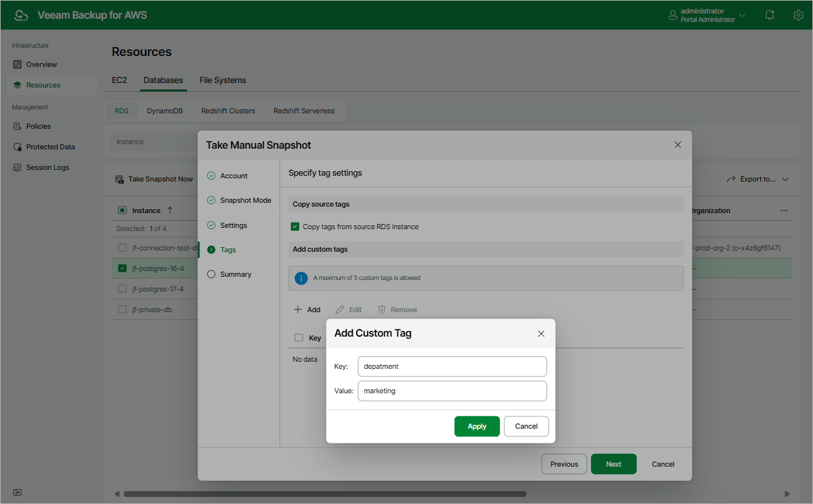Select the DynamoDB tab
Image resolution: width=813 pixels, height=504 pixels.
pos(164,111)
